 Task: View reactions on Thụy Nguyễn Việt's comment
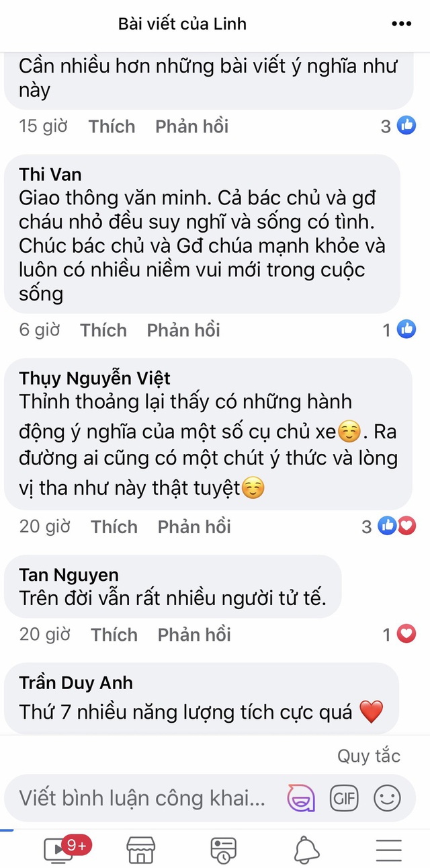click(396, 526)
